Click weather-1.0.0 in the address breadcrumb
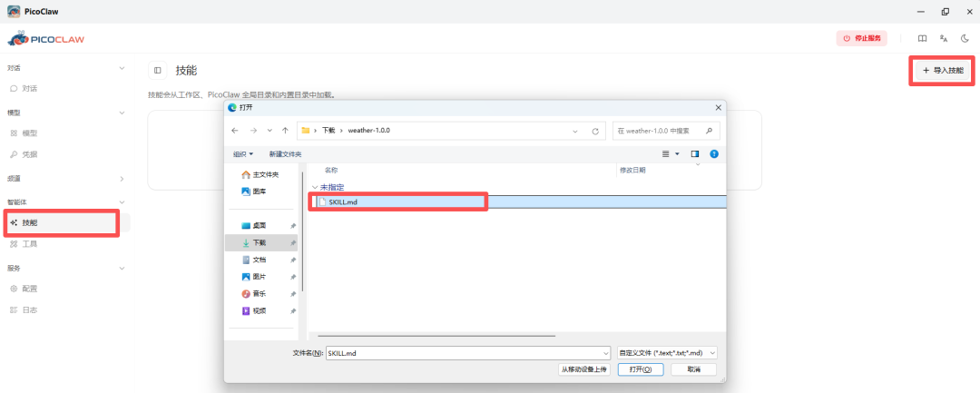980x393 pixels. 369,131
